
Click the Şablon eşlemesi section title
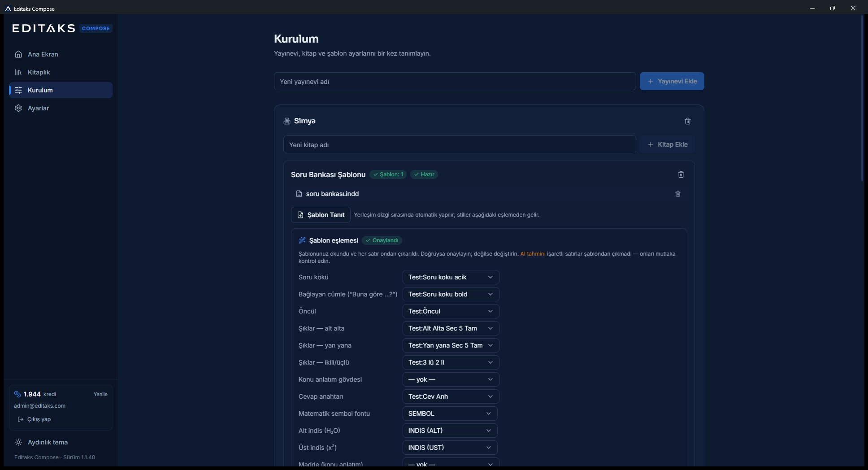(334, 240)
